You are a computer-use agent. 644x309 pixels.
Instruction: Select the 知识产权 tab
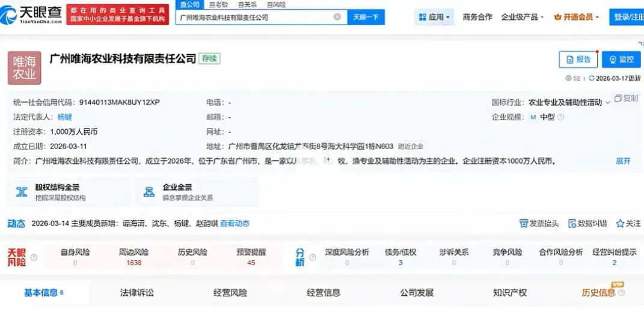pyautogui.click(x=510, y=293)
